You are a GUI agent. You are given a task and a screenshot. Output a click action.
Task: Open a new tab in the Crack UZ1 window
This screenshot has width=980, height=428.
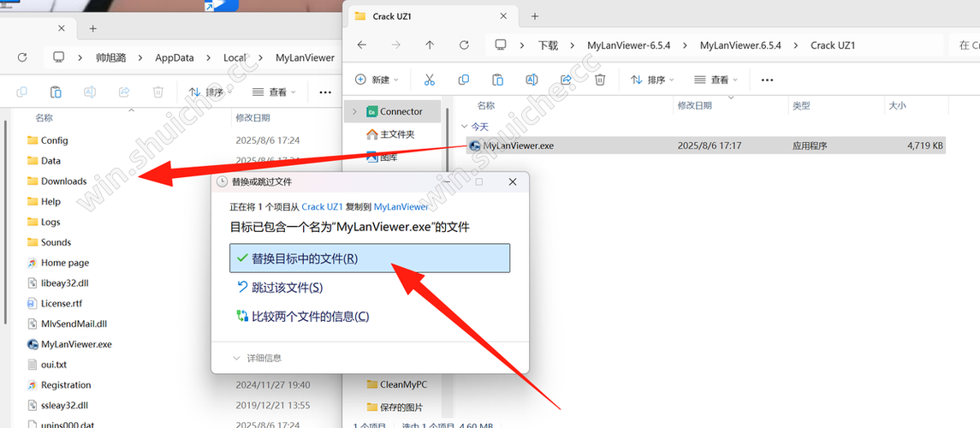pos(534,16)
